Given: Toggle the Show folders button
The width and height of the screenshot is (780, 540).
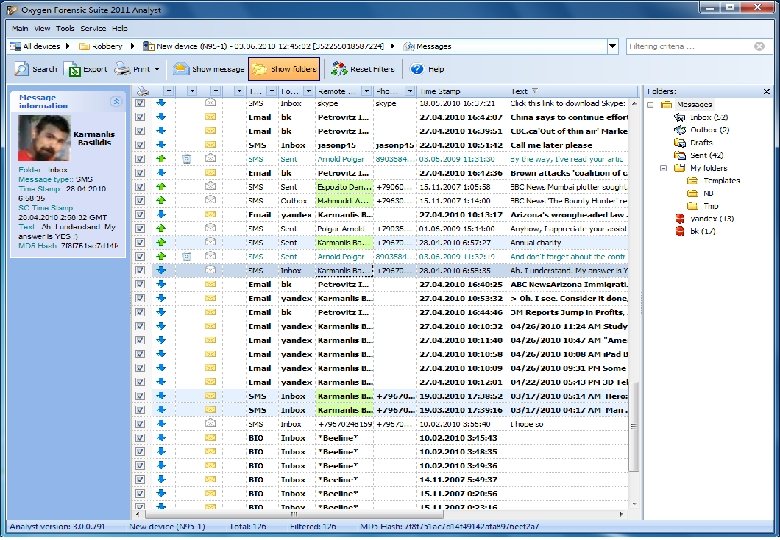Looking at the screenshot, I should click(x=284, y=69).
